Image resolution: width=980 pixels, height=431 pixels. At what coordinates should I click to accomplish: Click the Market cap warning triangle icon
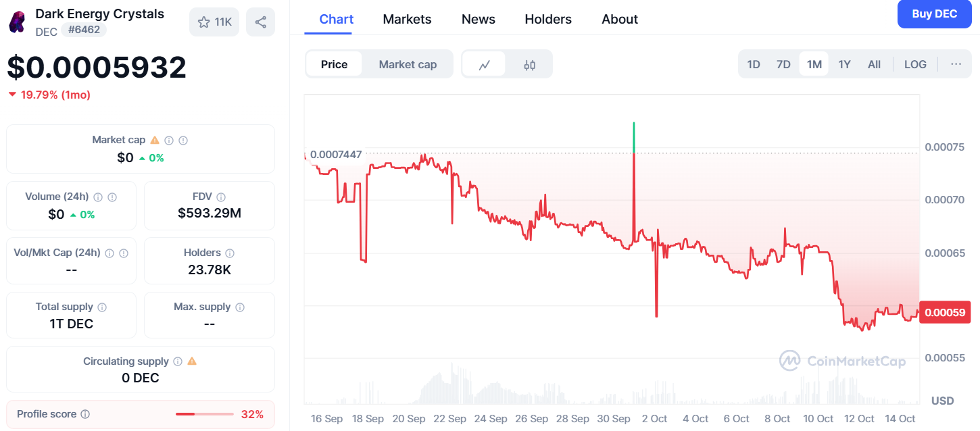point(155,140)
